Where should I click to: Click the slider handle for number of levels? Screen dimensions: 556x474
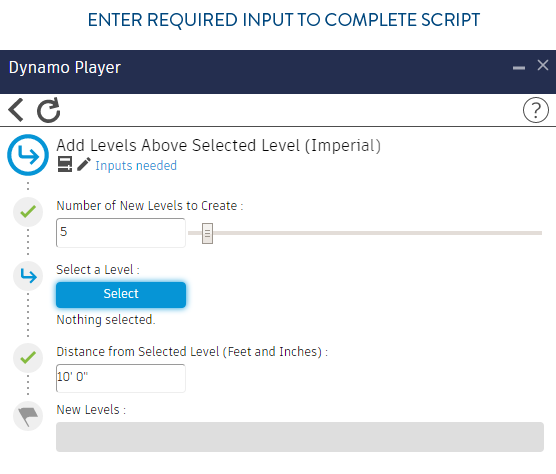[x=207, y=233]
